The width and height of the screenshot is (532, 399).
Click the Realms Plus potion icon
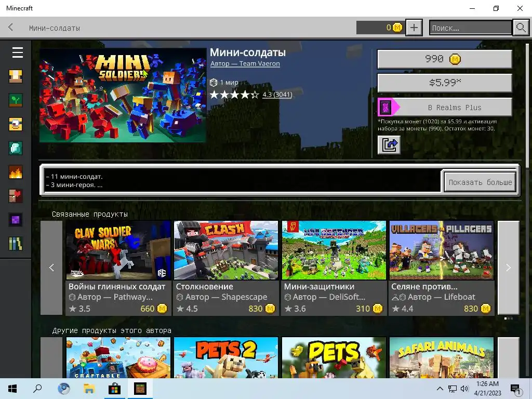[x=386, y=108]
